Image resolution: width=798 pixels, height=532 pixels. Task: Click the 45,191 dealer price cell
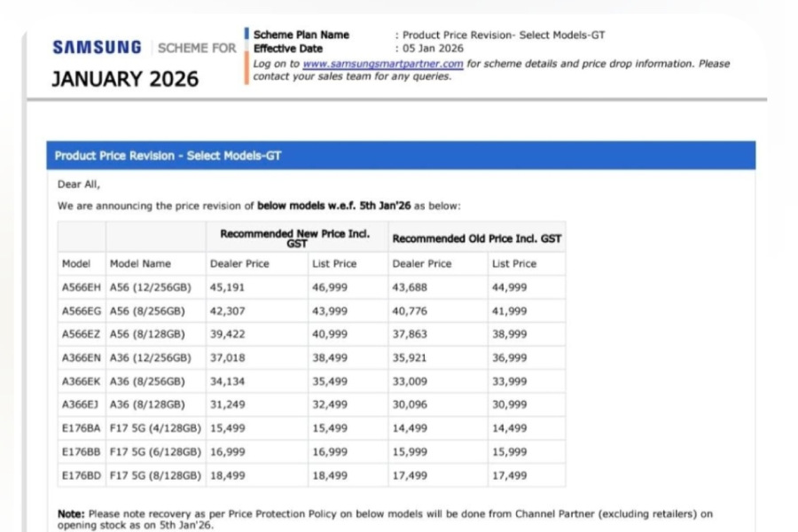click(x=227, y=287)
